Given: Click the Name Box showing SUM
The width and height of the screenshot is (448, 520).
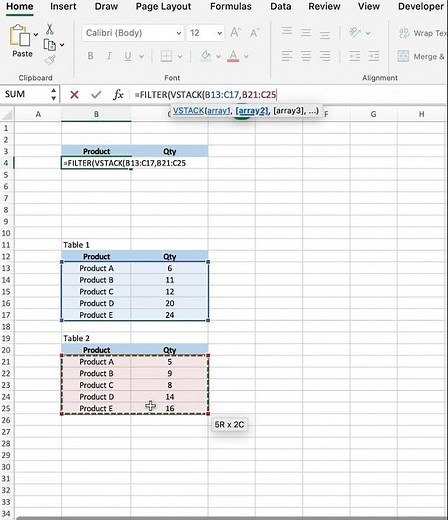Looking at the screenshot, I should 25,94.
